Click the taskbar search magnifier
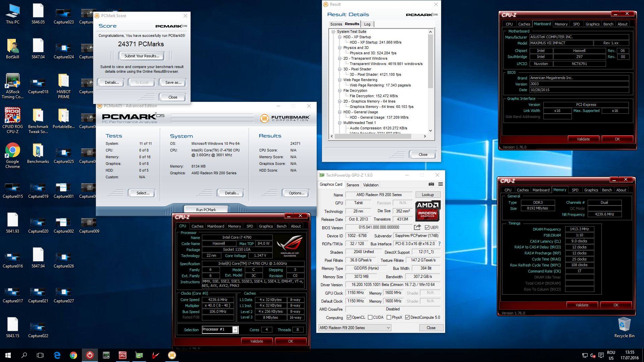The height and width of the screenshot is (362, 644). [24, 355]
